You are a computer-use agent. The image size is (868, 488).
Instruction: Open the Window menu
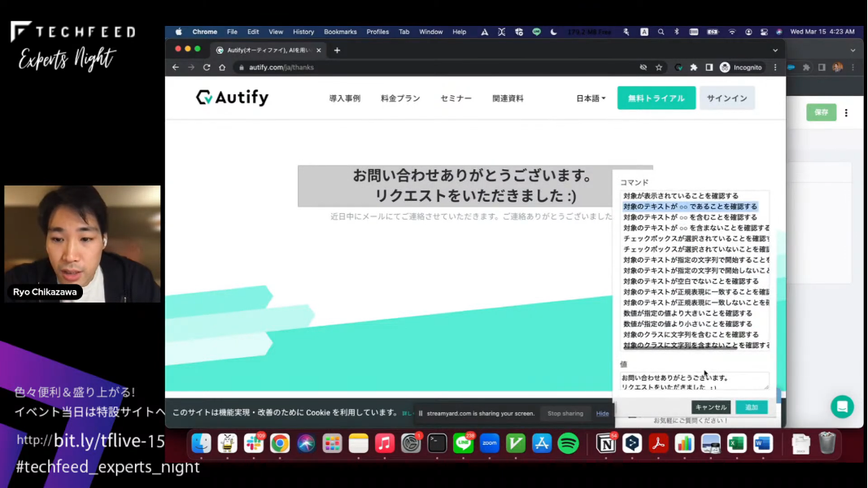[x=430, y=32]
